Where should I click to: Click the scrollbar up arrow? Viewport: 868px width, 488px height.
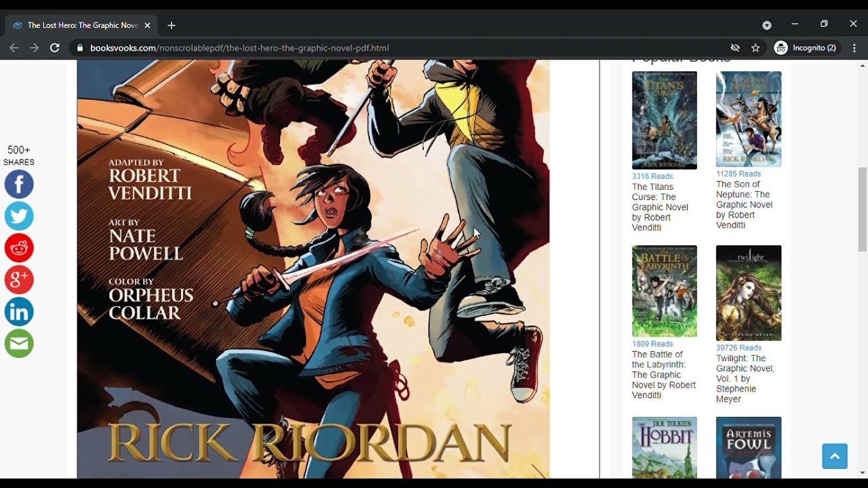(862, 65)
